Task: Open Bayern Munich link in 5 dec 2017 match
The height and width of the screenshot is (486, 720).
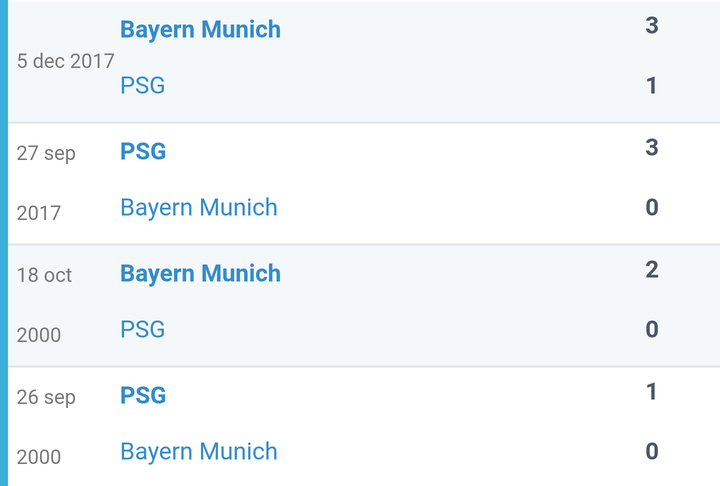Action: pos(200,30)
